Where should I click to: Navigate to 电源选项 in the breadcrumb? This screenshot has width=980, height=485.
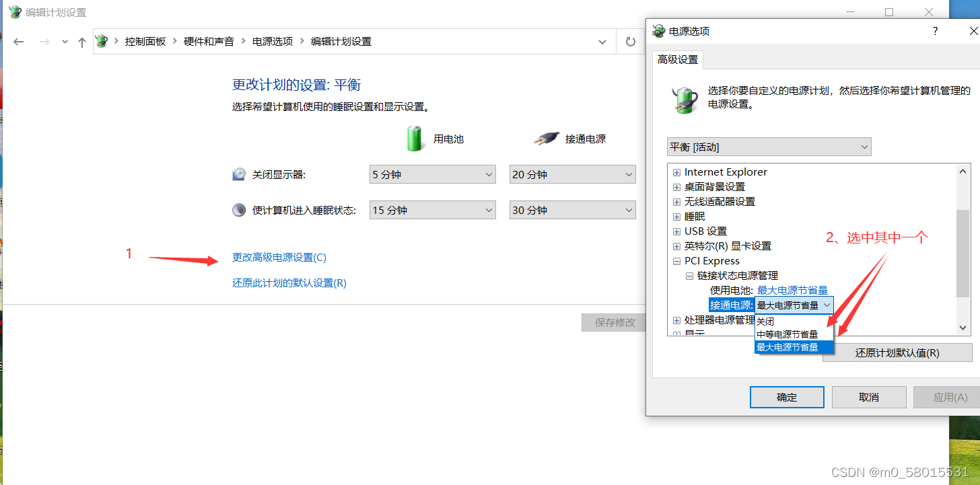(x=273, y=41)
